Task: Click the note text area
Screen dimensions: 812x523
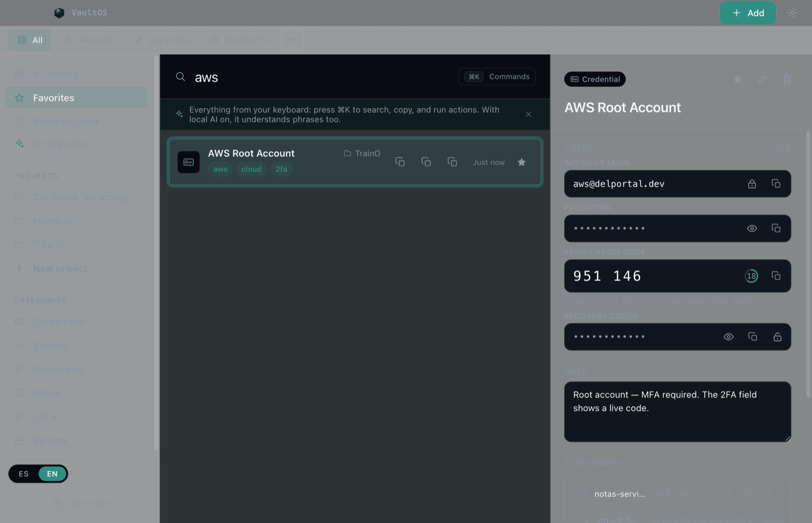Action: coord(678,412)
